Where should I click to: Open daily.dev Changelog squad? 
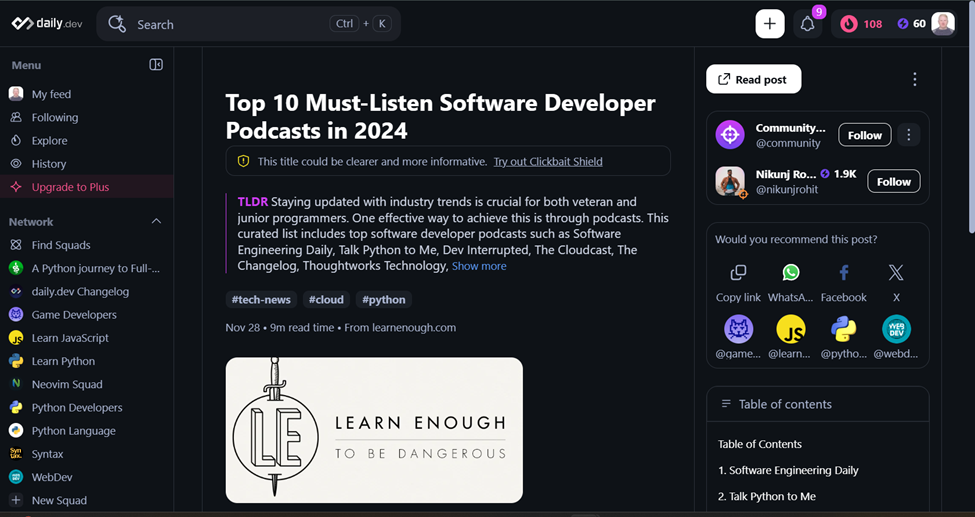[x=87, y=291]
